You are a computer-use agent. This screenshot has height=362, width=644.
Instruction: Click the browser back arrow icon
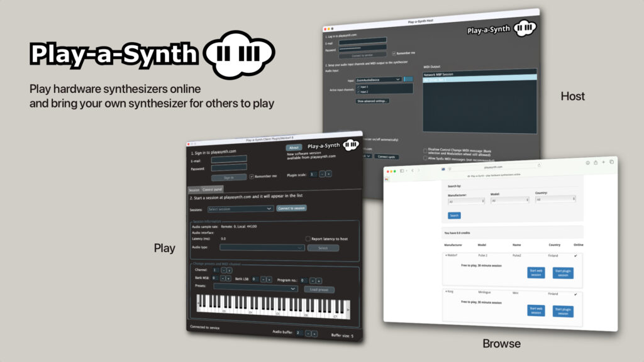[x=412, y=171]
